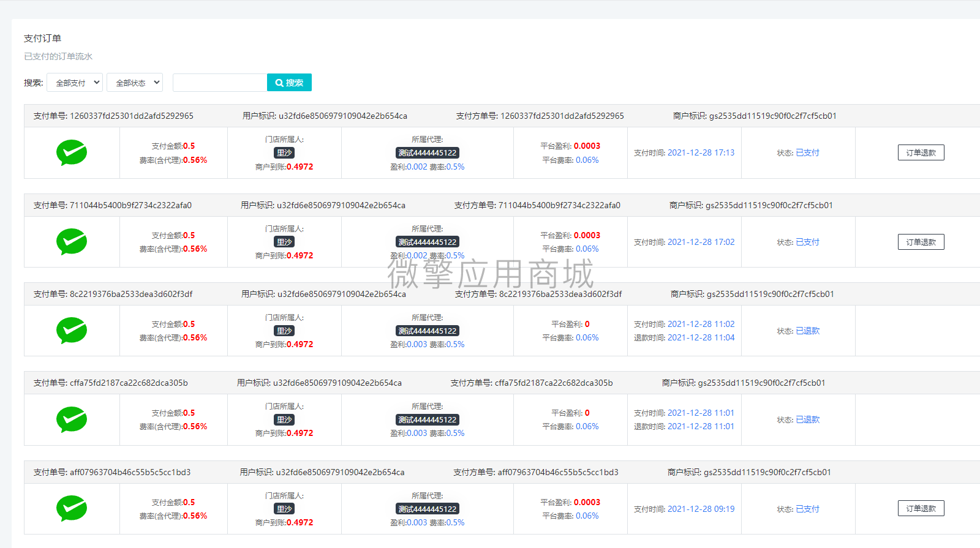Click the 已支付的订单流水 subtitle

[58, 56]
